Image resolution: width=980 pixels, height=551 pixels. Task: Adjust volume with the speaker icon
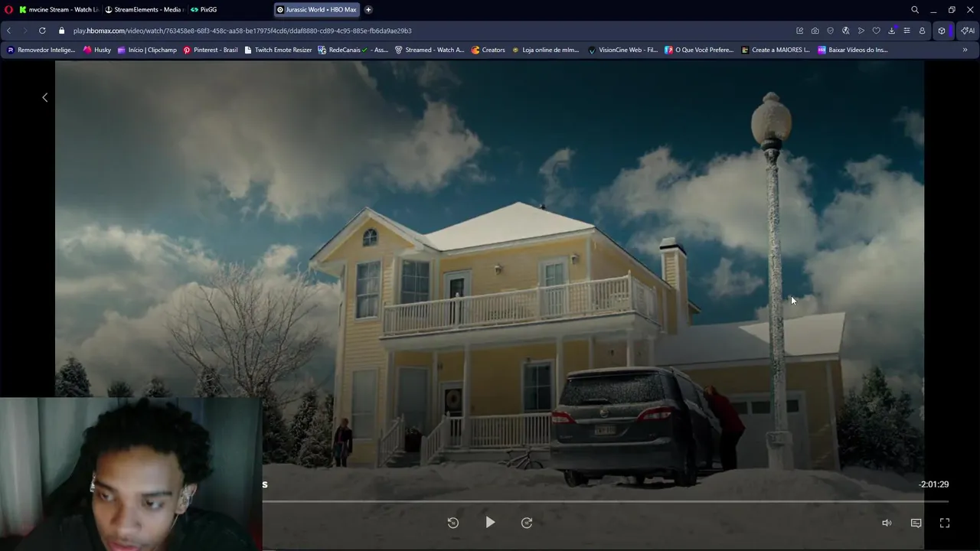point(887,523)
